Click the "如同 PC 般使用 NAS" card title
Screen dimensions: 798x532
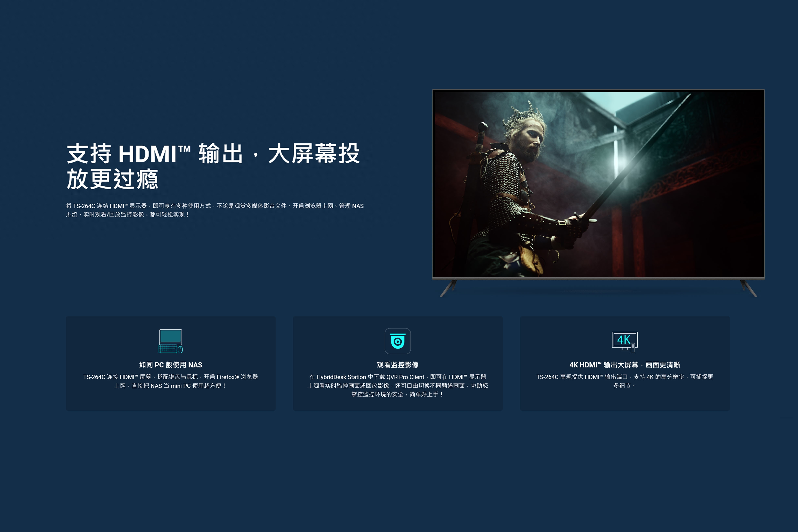point(171,365)
